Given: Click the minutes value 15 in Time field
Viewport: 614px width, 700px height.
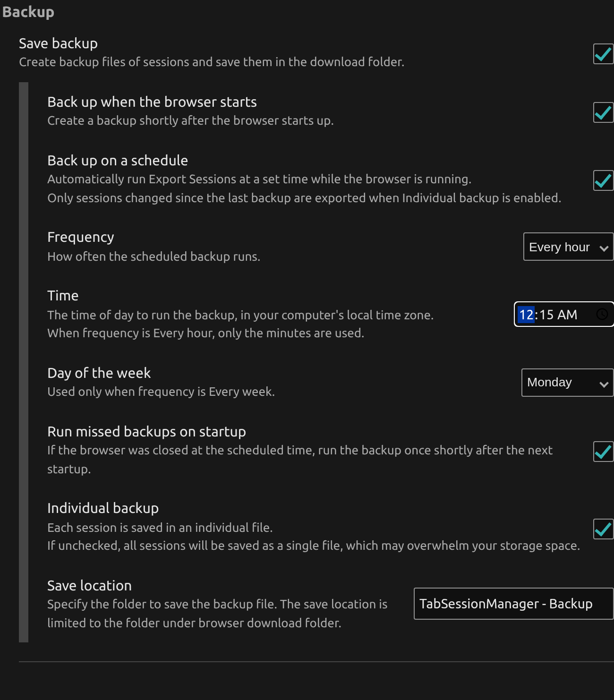Looking at the screenshot, I should [546, 315].
